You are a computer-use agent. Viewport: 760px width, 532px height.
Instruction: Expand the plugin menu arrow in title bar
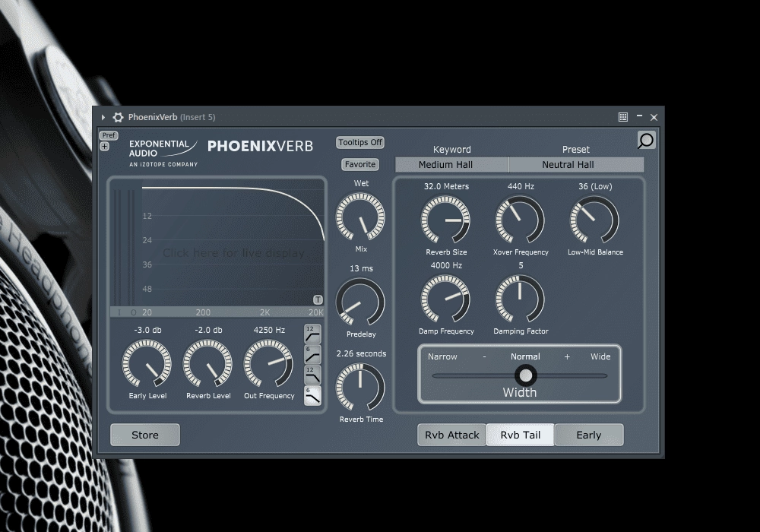point(103,117)
